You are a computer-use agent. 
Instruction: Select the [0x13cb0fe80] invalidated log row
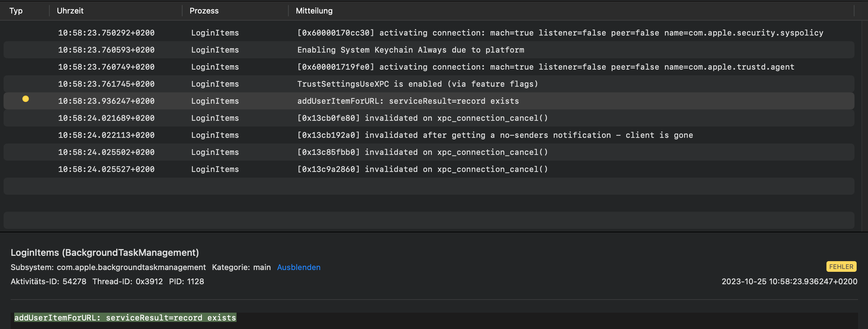[422, 118]
